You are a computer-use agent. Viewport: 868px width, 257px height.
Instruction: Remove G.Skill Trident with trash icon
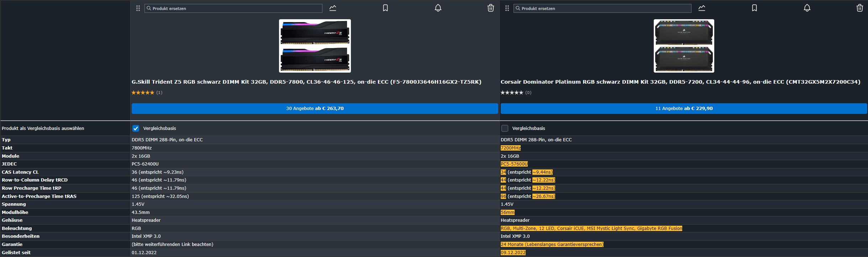click(491, 8)
